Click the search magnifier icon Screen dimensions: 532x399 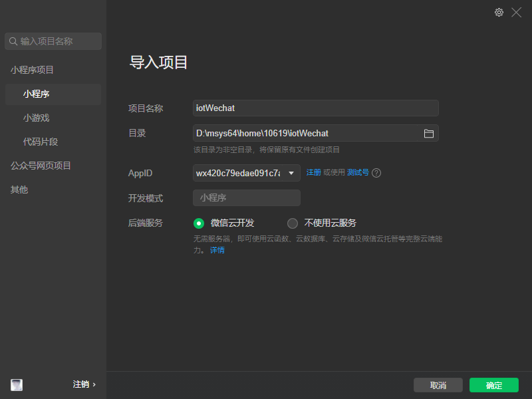click(x=13, y=41)
